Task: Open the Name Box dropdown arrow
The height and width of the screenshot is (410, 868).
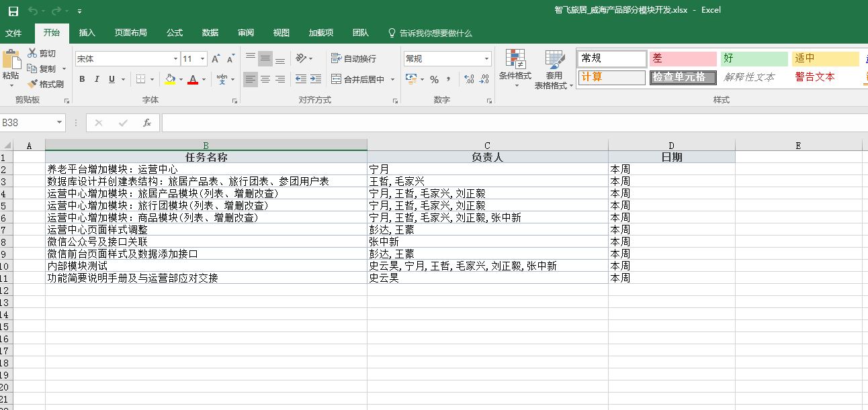Action: 60,123
